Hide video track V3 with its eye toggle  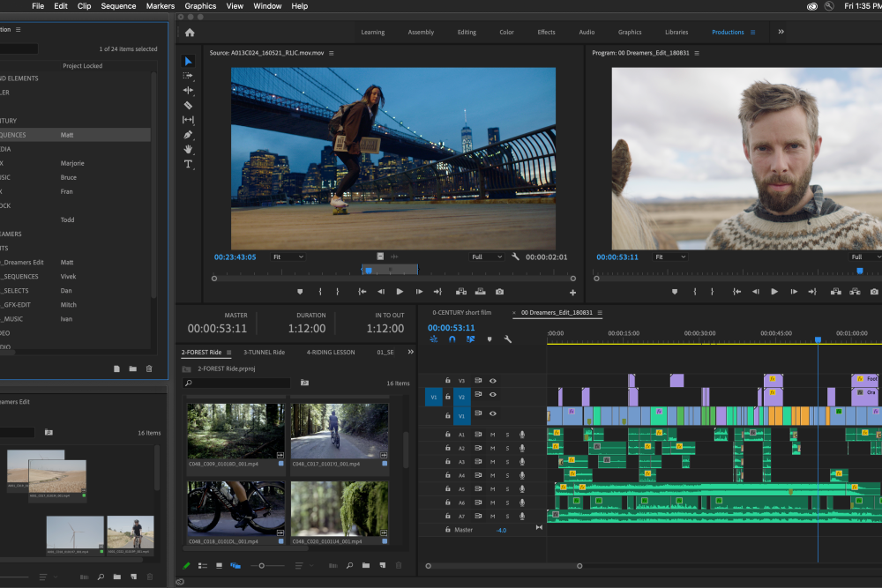click(493, 380)
